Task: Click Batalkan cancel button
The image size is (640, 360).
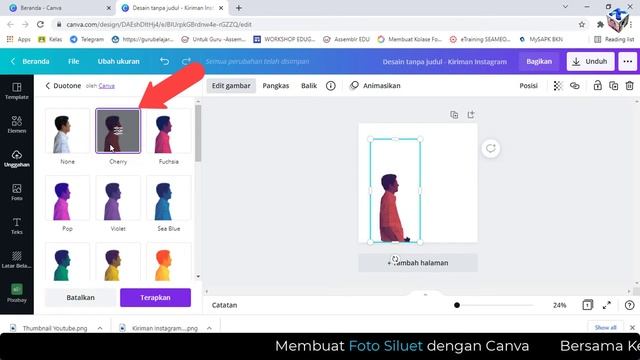Action: [80, 298]
